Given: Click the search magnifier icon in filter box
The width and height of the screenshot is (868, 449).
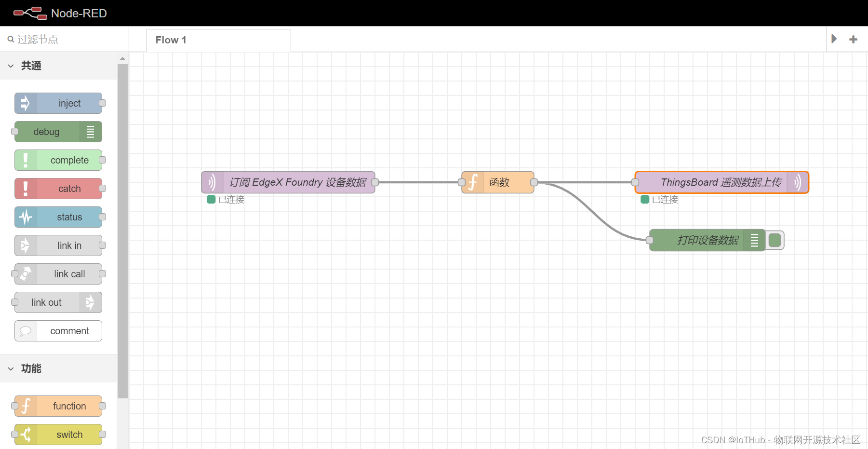Looking at the screenshot, I should pos(11,40).
